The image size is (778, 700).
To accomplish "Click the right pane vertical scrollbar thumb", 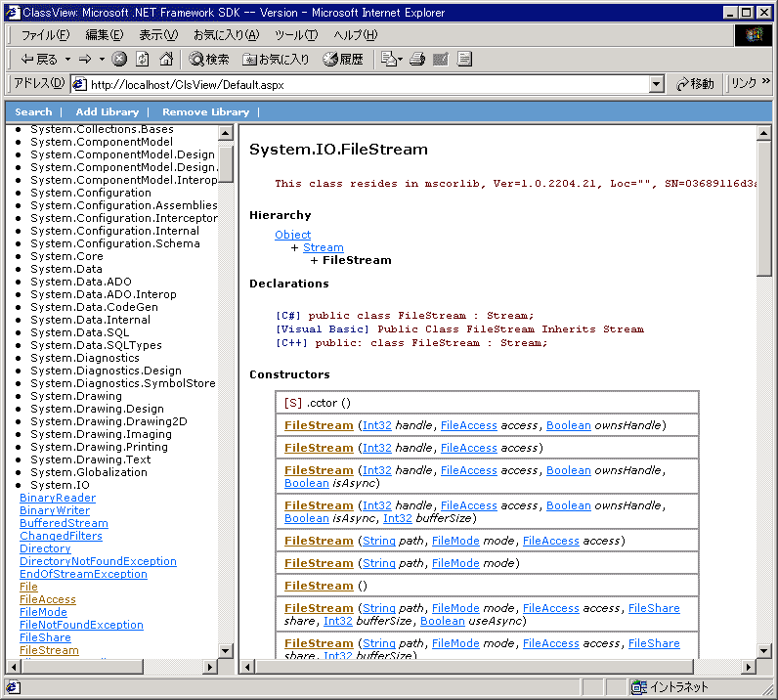I will click(763, 208).
